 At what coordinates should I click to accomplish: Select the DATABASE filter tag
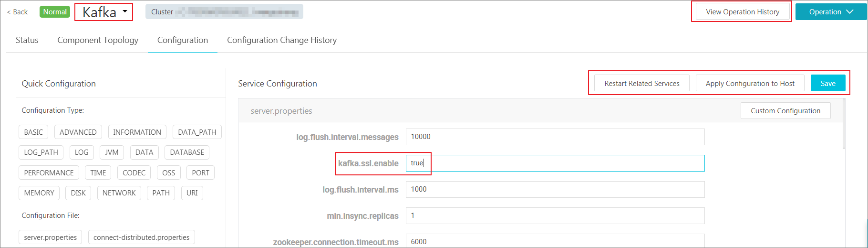[187, 152]
